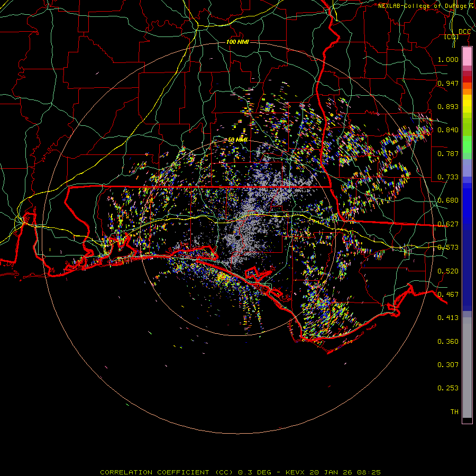Click the 0.360 legend value

(x=448, y=342)
